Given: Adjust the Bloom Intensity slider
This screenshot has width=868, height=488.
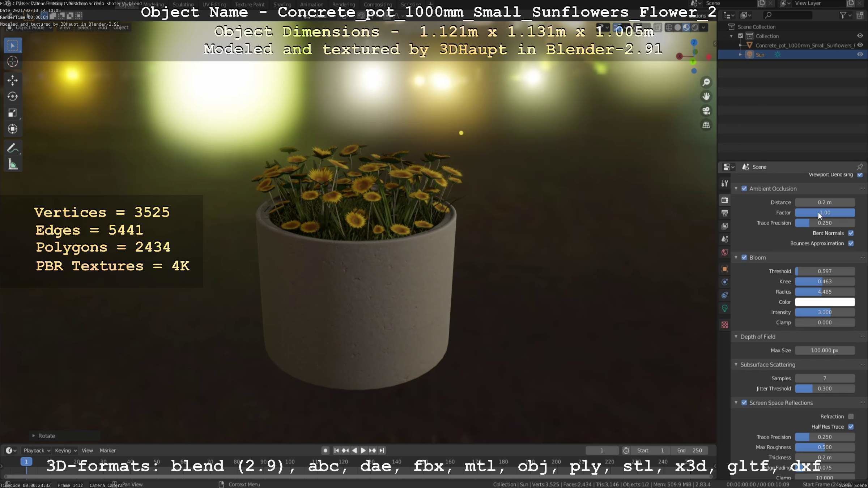Looking at the screenshot, I should 825,312.
